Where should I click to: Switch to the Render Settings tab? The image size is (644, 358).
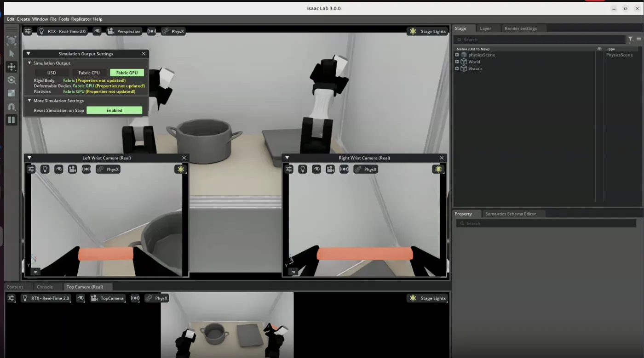(x=521, y=28)
